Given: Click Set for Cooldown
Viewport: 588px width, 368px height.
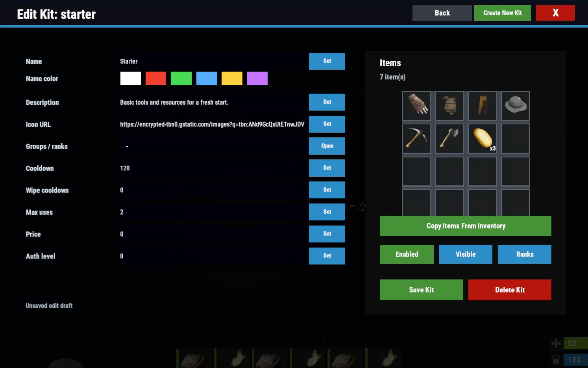Looking at the screenshot, I should pos(327,168).
